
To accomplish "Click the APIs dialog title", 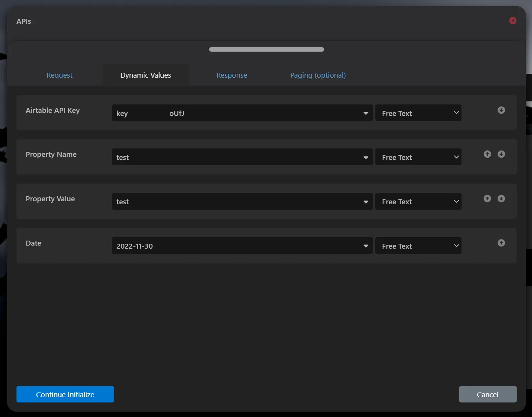I will 24,21.
